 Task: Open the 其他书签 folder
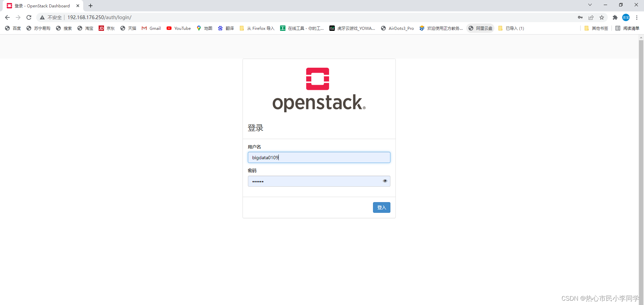596,28
